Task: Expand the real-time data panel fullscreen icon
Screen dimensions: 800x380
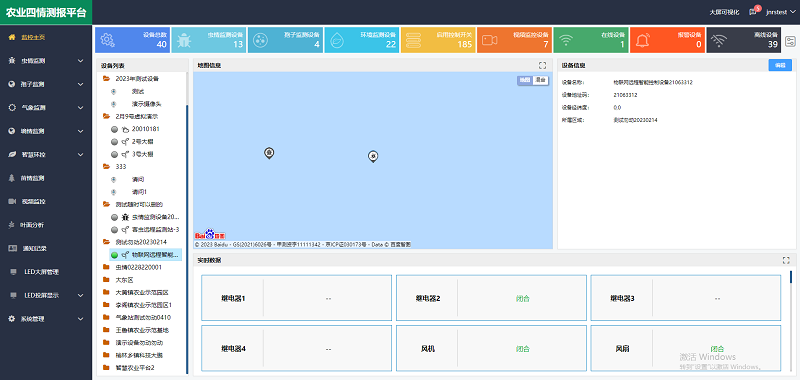Action: pyautogui.click(x=786, y=260)
